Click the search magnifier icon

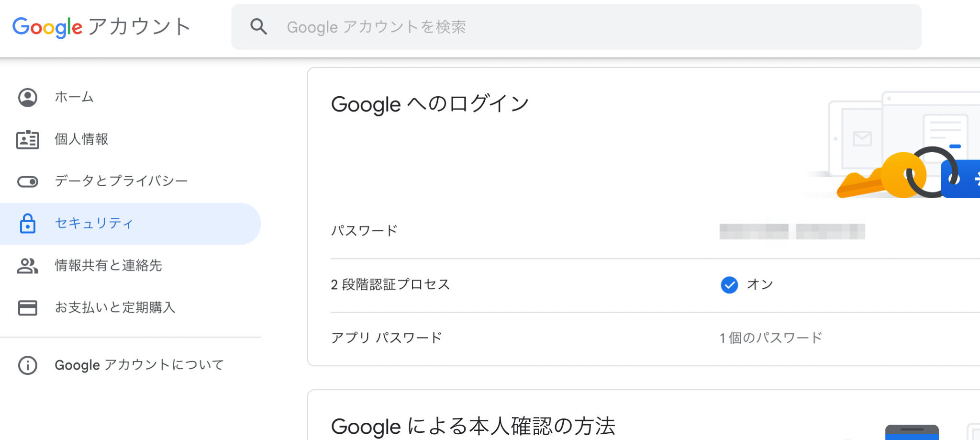[258, 27]
